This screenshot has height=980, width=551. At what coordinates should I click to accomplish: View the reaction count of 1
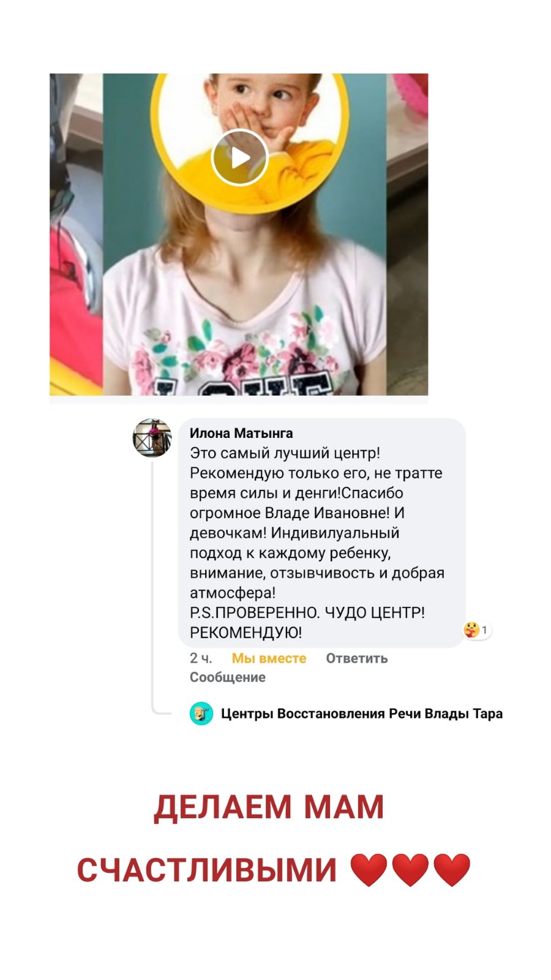(x=484, y=630)
